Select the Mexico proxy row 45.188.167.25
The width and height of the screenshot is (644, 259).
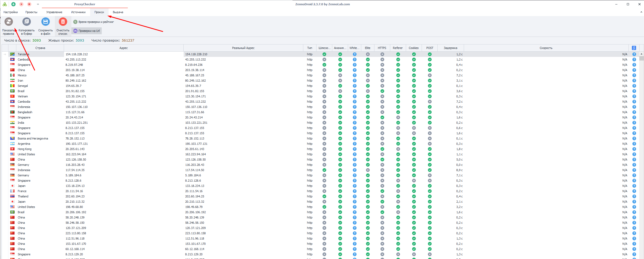(76, 75)
